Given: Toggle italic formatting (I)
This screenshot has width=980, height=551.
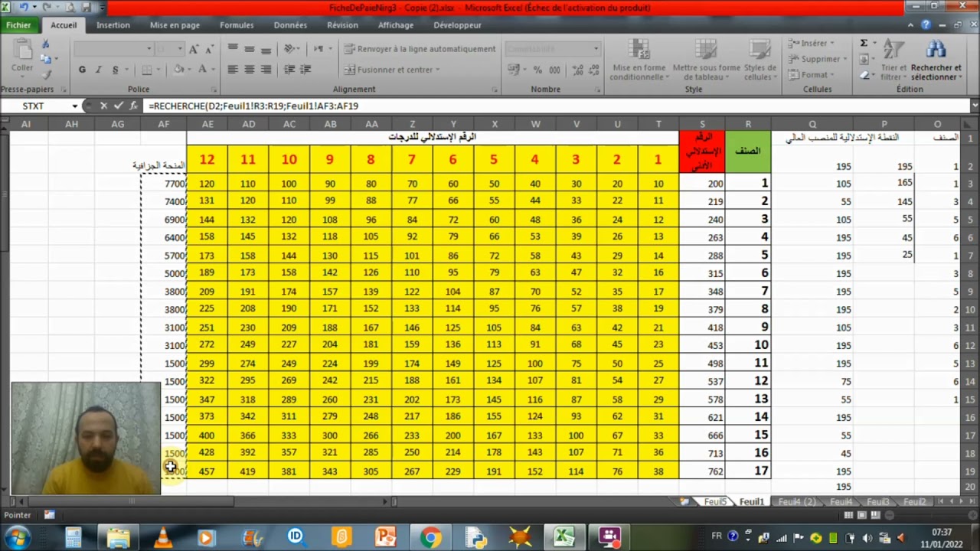Looking at the screenshot, I should 99,70.
